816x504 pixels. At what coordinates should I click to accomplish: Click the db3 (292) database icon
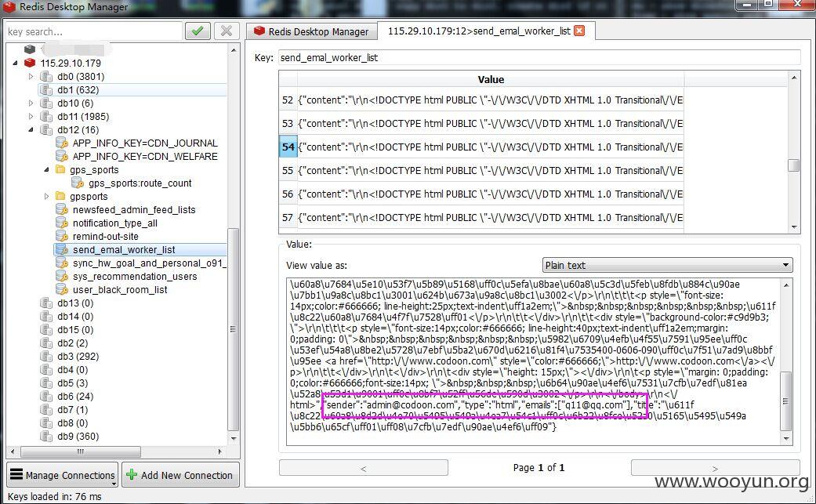coord(46,357)
